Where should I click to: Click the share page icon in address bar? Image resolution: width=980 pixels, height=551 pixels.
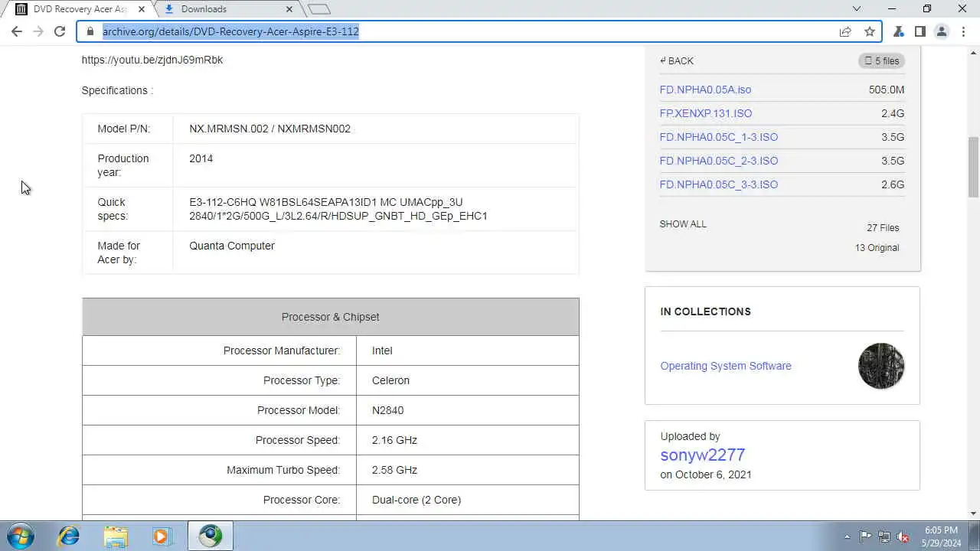coord(845,31)
